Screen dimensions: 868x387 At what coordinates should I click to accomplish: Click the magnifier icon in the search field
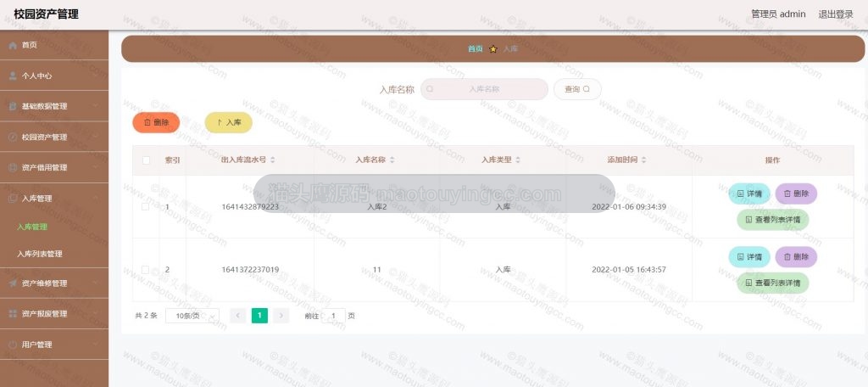coord(430,89)
